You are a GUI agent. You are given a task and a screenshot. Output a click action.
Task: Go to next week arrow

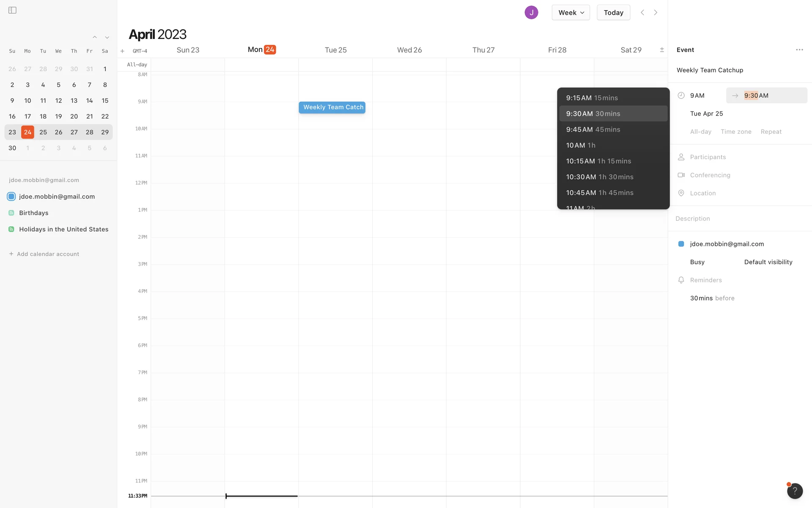(656, 13)
